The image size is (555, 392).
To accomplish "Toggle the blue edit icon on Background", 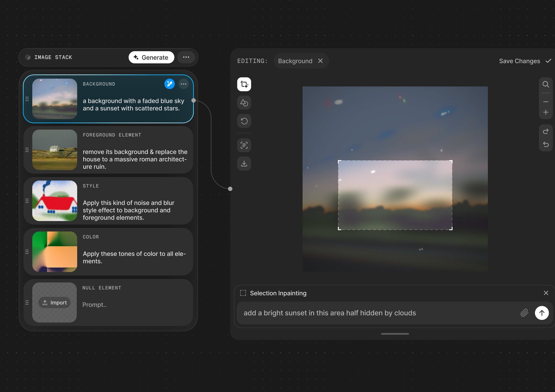I will [169, 84].
